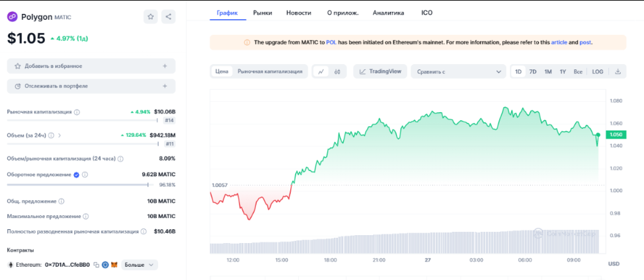This screenshot has width=644, height=280.
Task: Click the 4.97% (1д) price change
Action: click(69, 38)
